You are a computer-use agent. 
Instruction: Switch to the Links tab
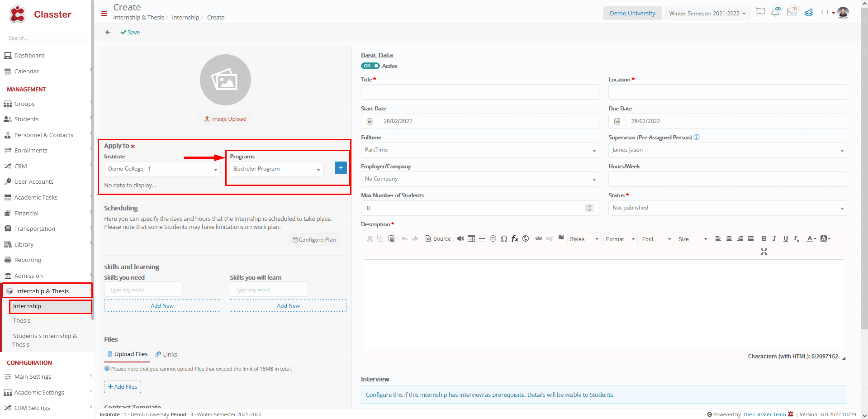(x=166, y=354)
